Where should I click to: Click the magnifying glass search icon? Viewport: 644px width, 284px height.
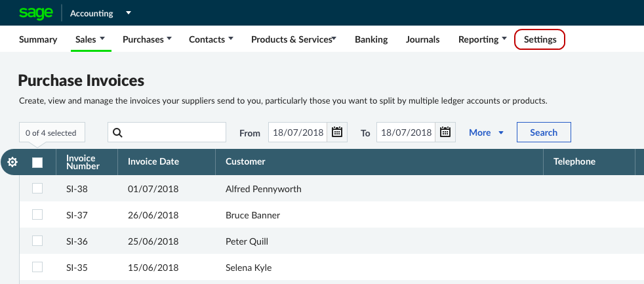coord(118,132)
